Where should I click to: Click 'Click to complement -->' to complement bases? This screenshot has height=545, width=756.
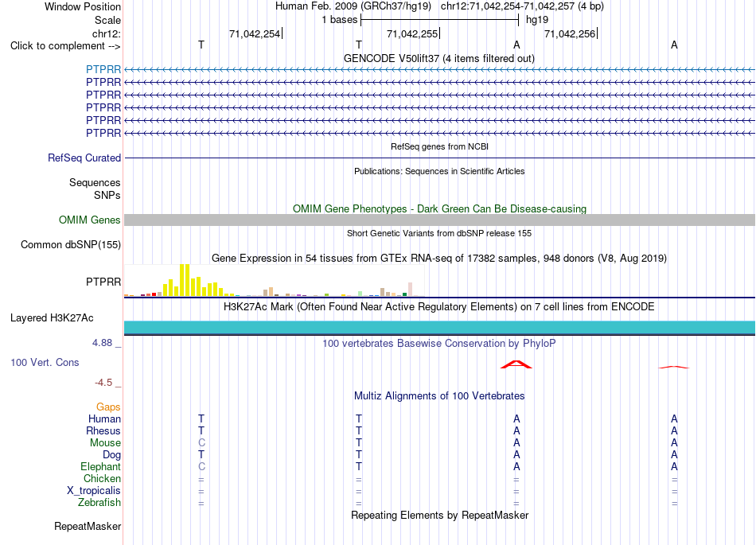pyautogui.click(x=65, y=46)
